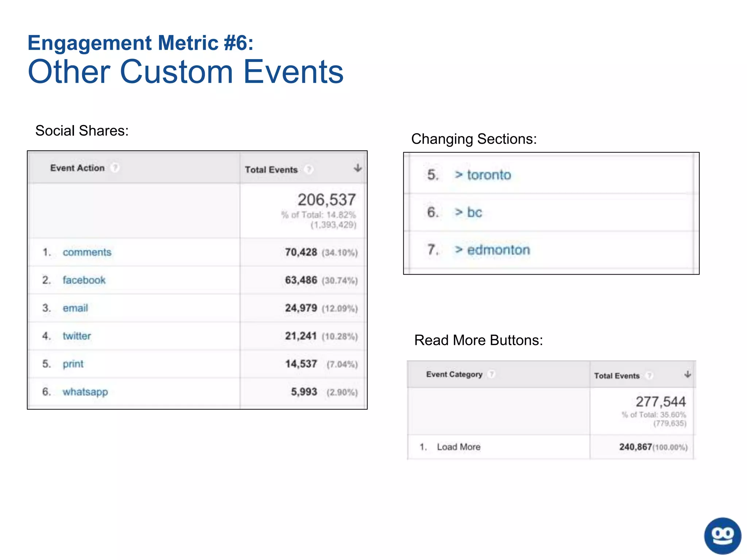Click the Read More Buttons heading
The image size is (747, 560).
(x=479, y=340)
